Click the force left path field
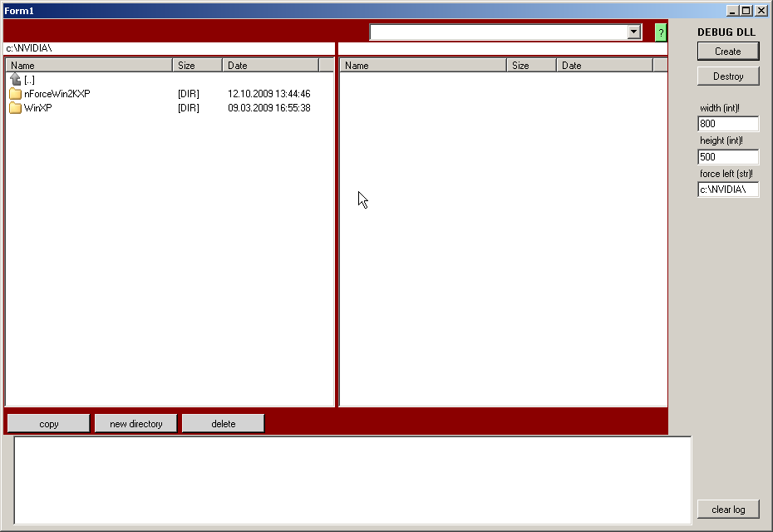Viewport: 773px width, 532px height. [x=728, y=190]
